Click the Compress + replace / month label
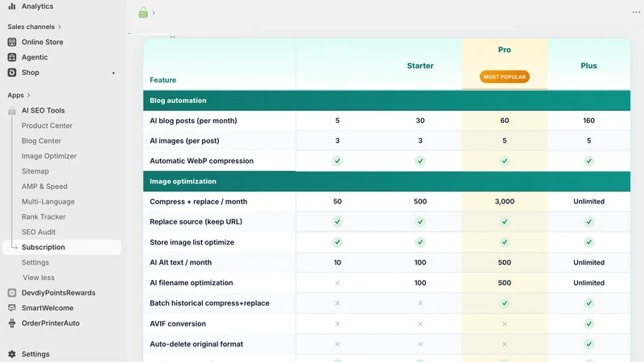The width and height of the screenshot is (644, 362). pos(198,202)
